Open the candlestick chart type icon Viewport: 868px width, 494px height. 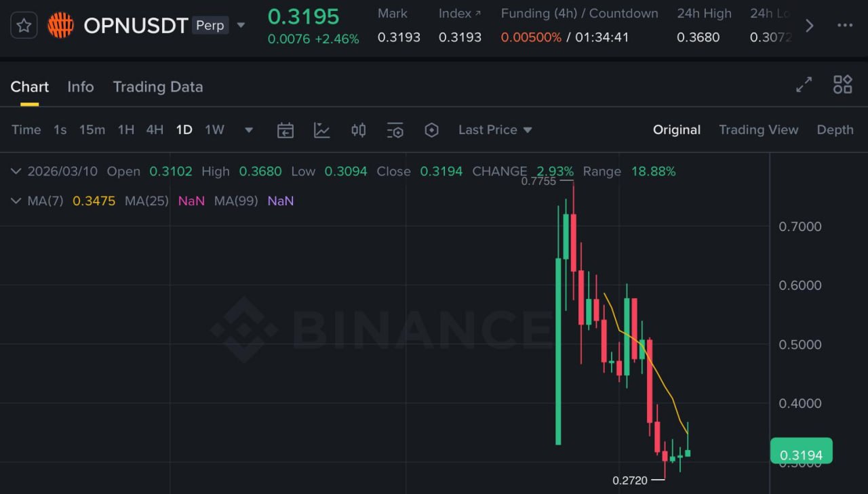point(359,130)
